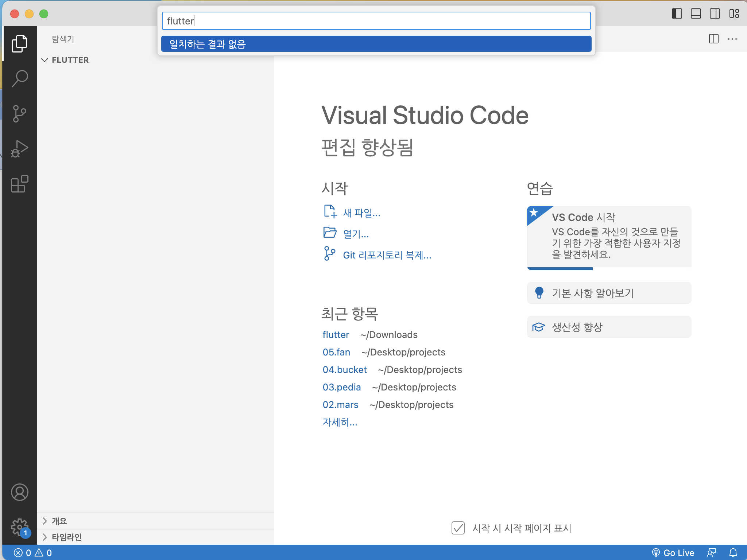747x560 pixels.
Task: Click the macOS minimize window button
Action: coord(29,14)
